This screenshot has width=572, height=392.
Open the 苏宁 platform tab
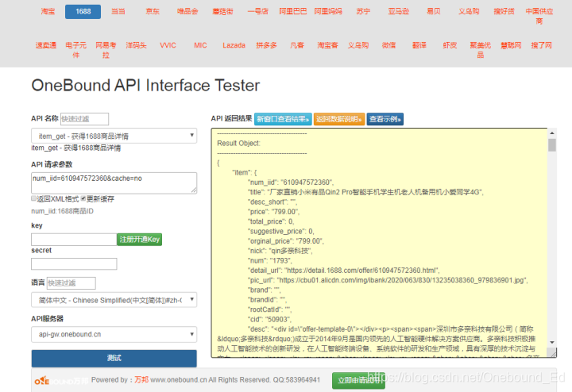coord(363,12)
